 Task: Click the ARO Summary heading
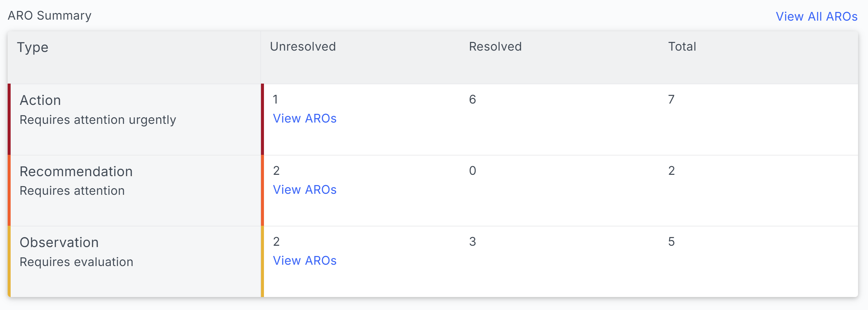(50, 16)
